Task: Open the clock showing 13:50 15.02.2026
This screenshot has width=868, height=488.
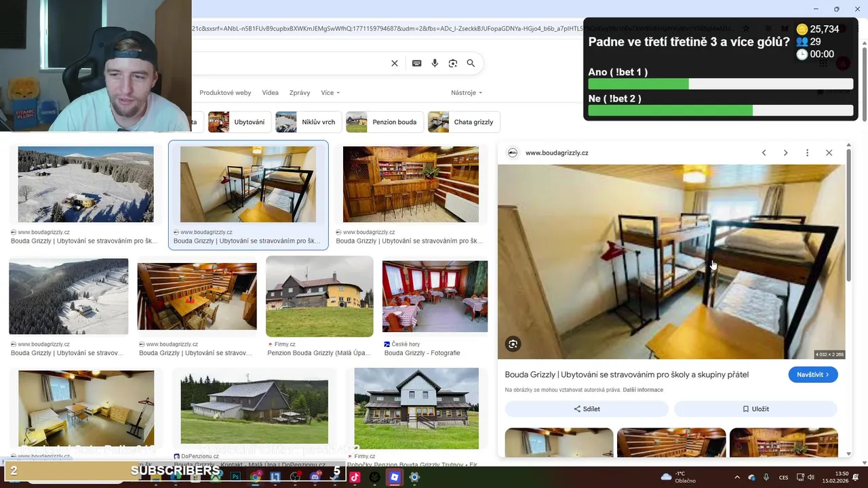Action: point(835,477)
